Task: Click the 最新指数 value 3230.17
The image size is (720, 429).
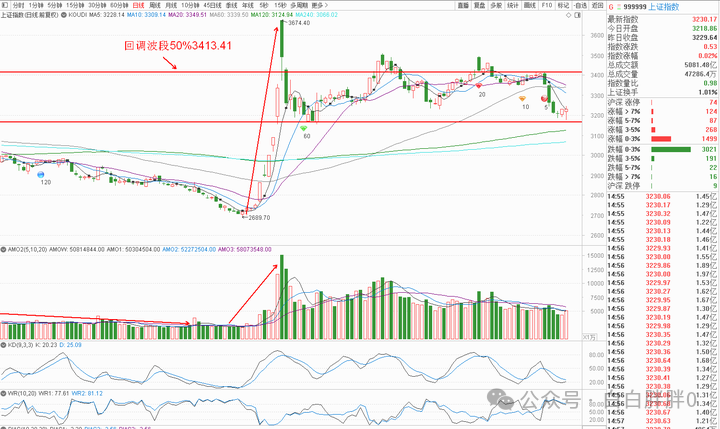Action: 704,19
